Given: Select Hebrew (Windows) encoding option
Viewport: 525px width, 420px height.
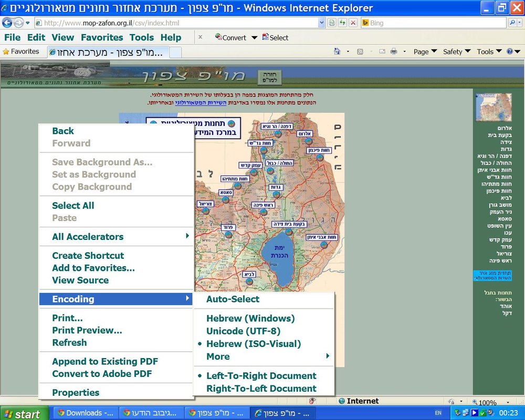Looking at the screenshot, I should click(250, 319).
